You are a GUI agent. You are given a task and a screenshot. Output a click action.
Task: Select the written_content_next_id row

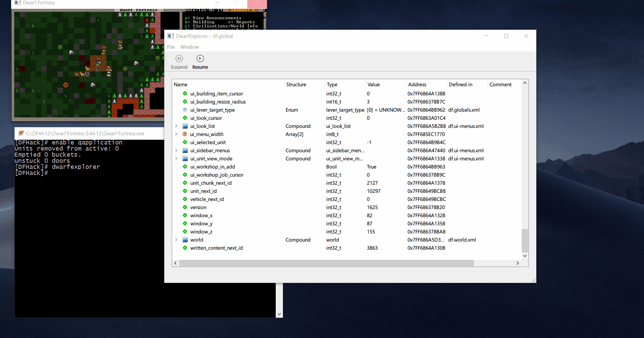pos(347,248)
